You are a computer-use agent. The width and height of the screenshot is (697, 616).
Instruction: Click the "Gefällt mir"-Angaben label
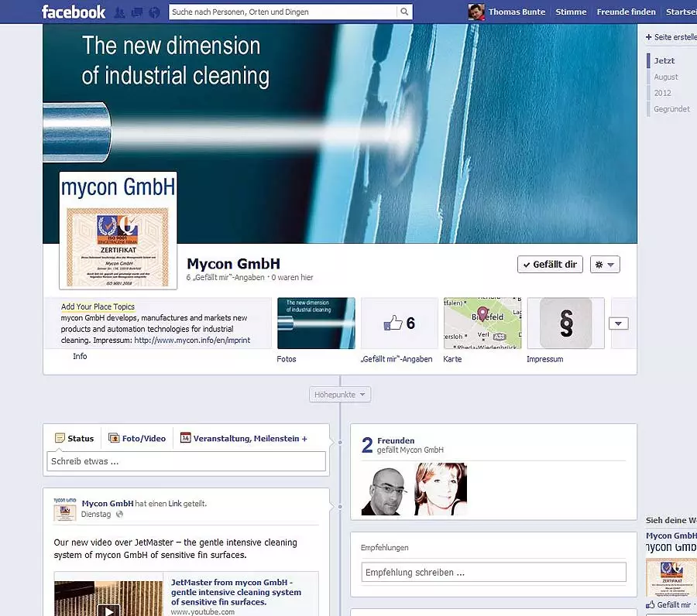(396, 359)
